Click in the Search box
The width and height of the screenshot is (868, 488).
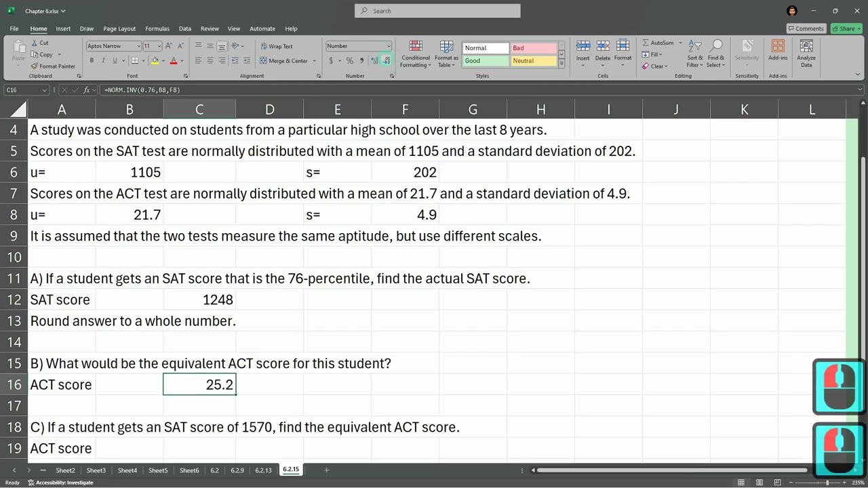[437, 11]
